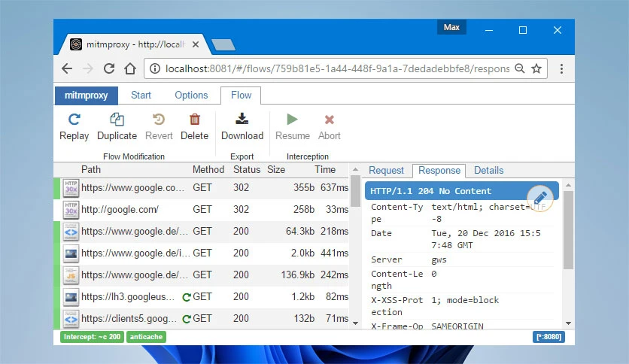Sort flows by Size column
The width and height of the screenshot is (629, 364).
[x=276, y=169]
